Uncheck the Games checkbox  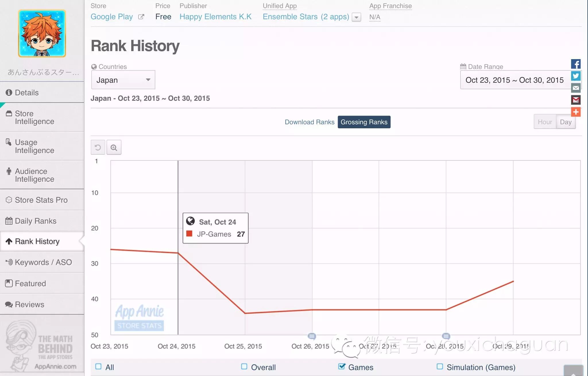(342, 367)
